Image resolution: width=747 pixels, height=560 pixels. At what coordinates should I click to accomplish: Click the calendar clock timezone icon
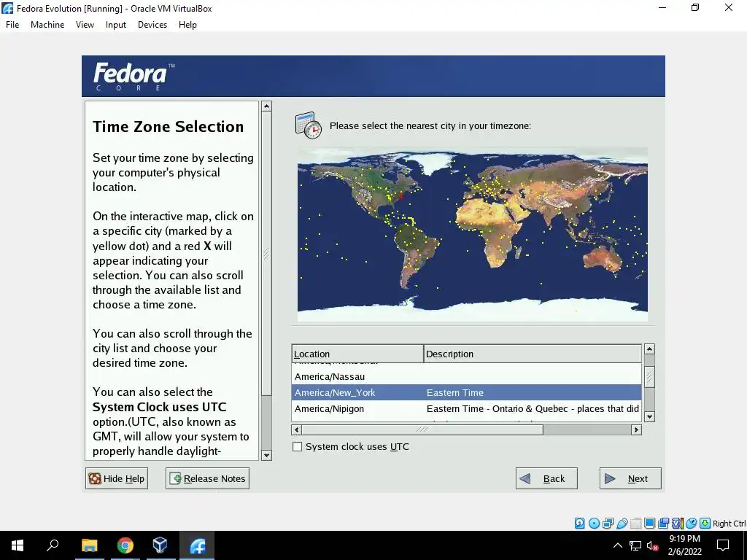(x=309, y=125)
